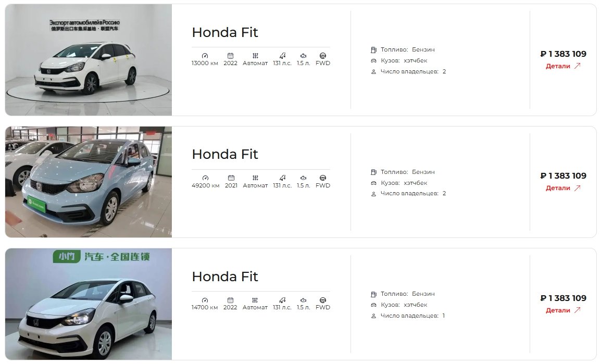The image size is (601, 364).
Task: Open the Honda Fit title with 13000 км
Action: tap(225, 33)
